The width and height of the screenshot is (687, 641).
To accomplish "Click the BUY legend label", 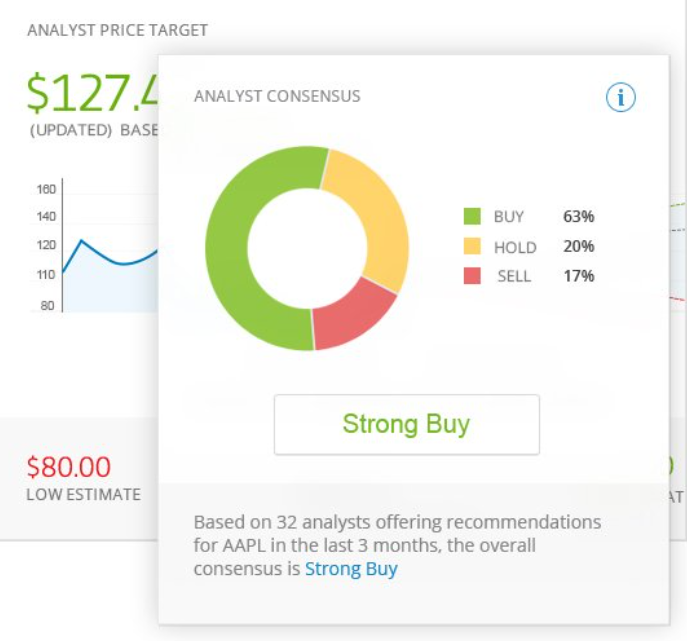I will (508, 217).
